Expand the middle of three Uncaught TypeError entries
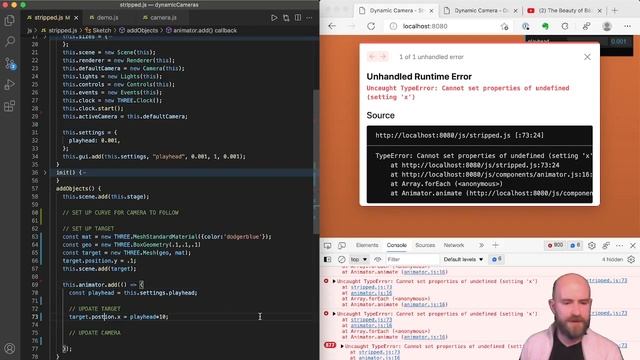Viewport: 640px width, 360px height. pos(334,314)
